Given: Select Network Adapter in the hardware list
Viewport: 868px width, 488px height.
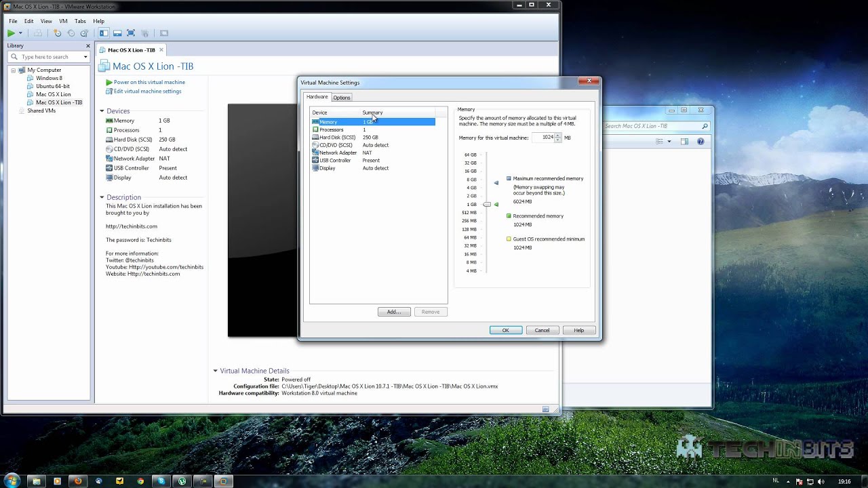Looking at the screenshot, I should click(338, 152).
